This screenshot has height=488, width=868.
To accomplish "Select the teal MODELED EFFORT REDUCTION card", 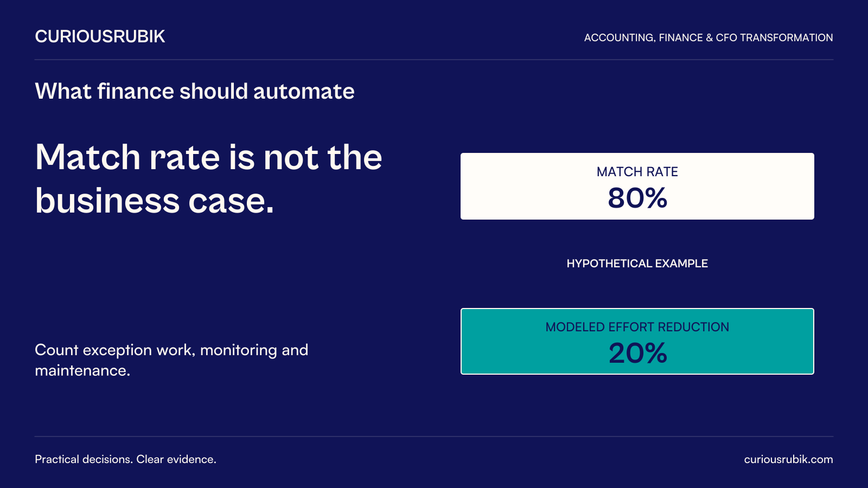I will (637, 341).
